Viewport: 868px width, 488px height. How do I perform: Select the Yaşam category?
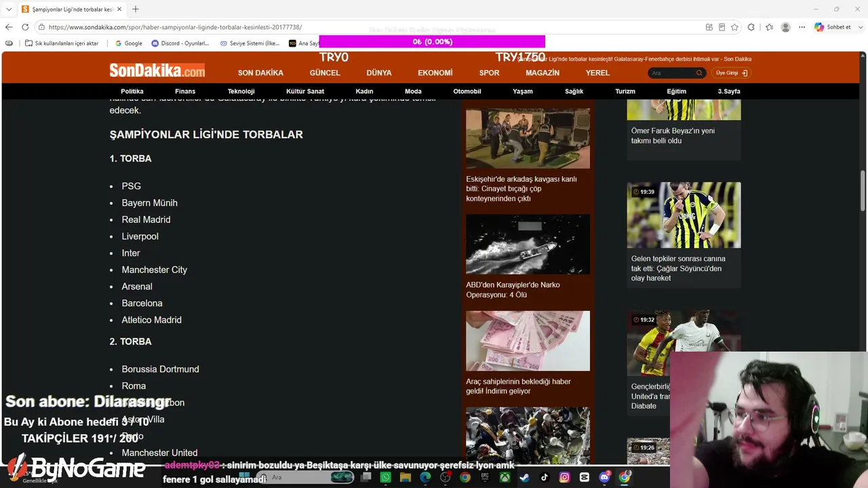[523, 91]
